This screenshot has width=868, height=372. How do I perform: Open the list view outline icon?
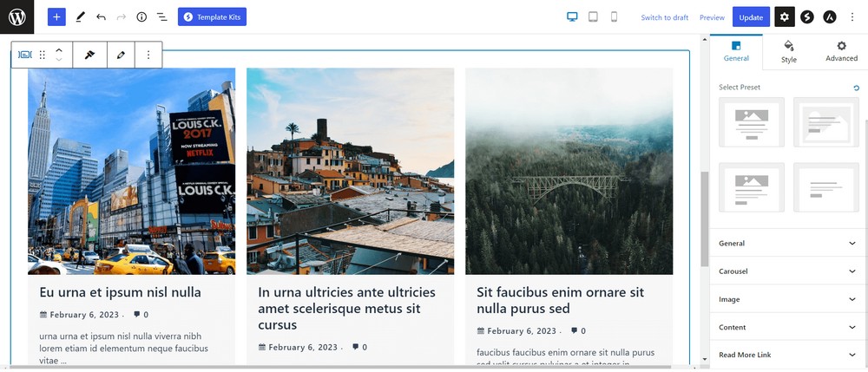click(161, 16)
